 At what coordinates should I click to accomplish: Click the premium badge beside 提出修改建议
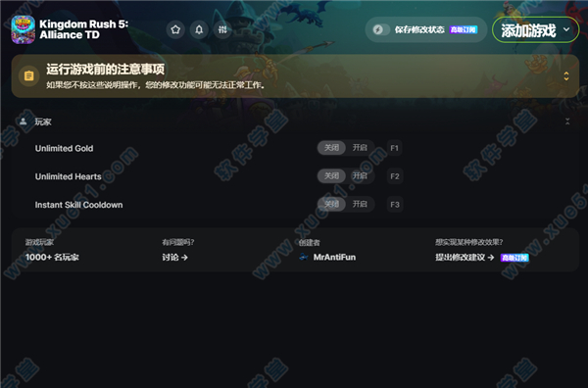pyautogui.click(x=514, y=258)
